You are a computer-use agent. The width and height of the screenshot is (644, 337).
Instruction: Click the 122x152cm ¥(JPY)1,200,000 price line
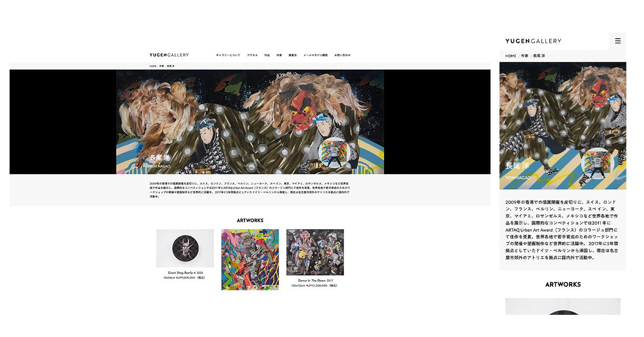point(315,286)
